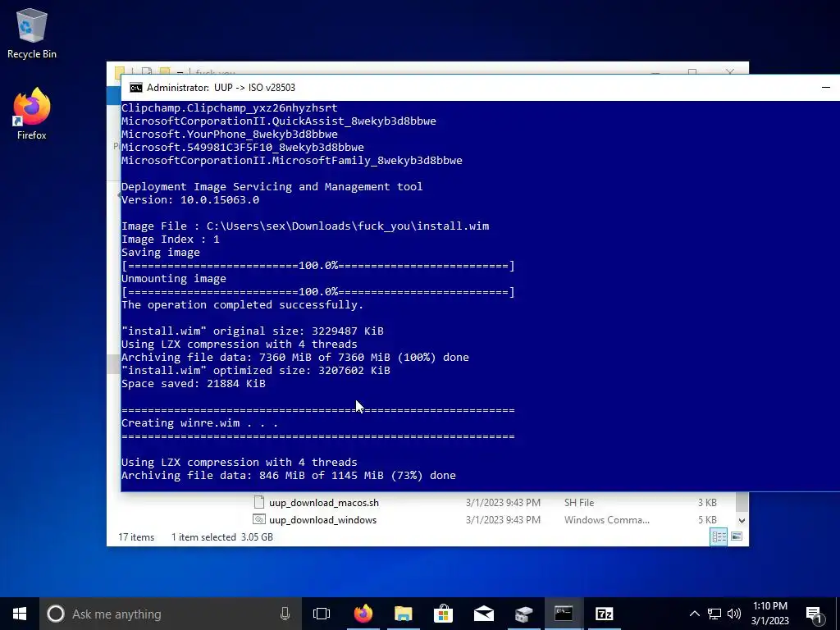This screenshot has width=840, height=630.
Task: Open the network status tray icon
Action: click(714, 614)
